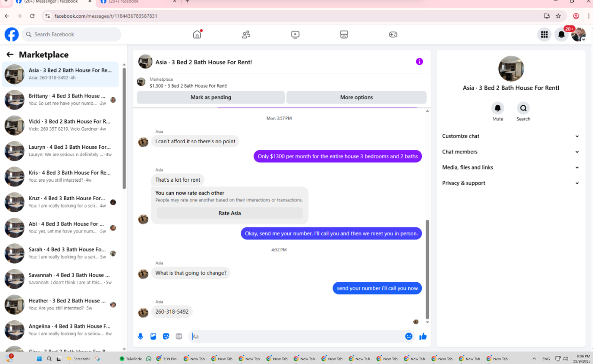Mute the conversation bell icon
This screenshot has width=593, height=364.
(498, 108)
